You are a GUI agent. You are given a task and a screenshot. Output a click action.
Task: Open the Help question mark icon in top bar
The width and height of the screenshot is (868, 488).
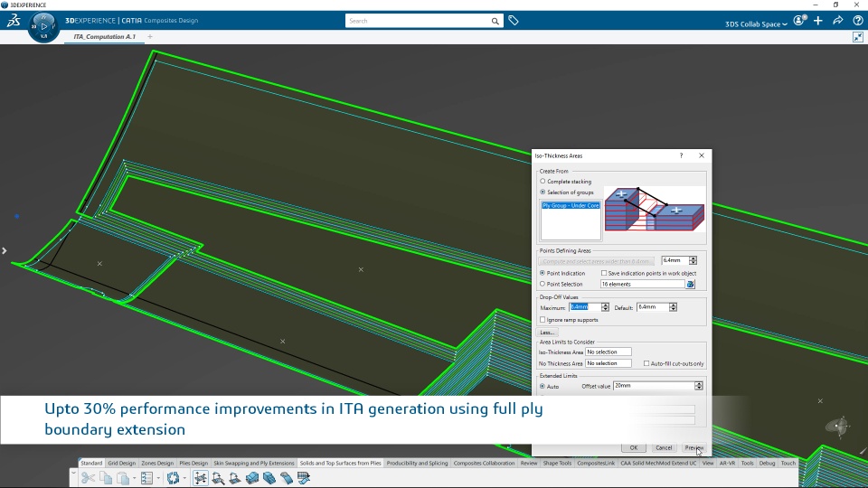(858, 21)
